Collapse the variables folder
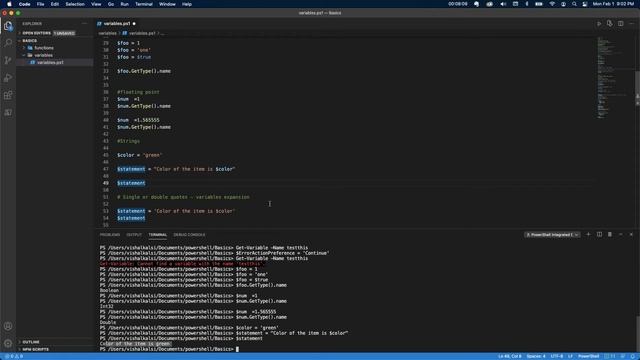This screenshot has width=640, height=360. 43,55
